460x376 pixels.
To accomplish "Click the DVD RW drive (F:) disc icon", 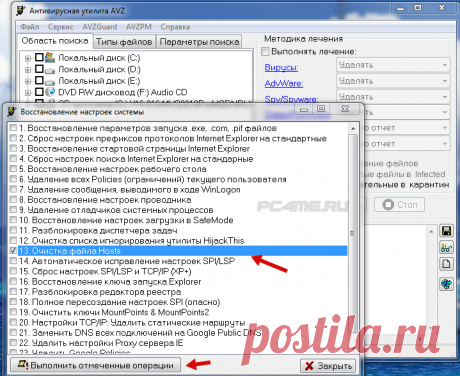I will tap(50, 92).
